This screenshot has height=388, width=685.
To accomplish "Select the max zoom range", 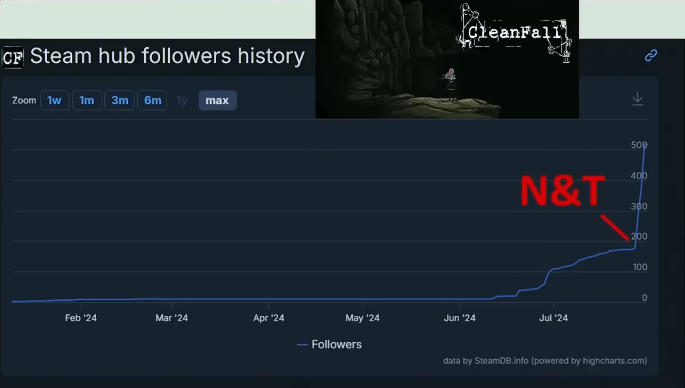I will click(x=218, y=100).
